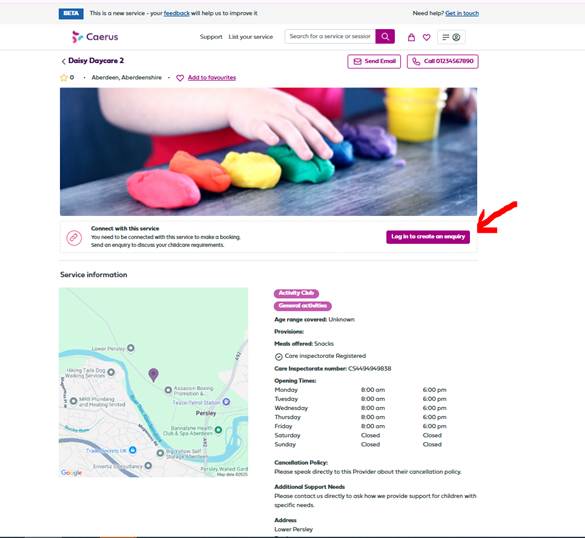Open the Get in touch link
Screen dimensions: 585x538
coord(462,13)
